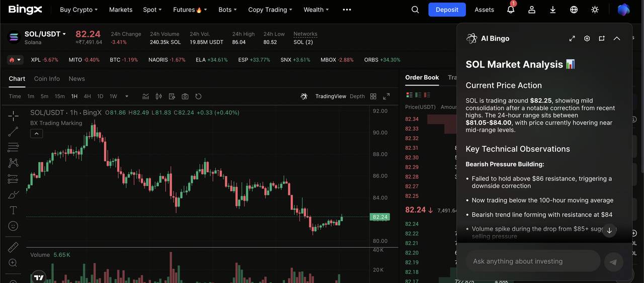Select the 4H timeframe
The image size is (644, 283).
pyautogui.click(x=88, y=97)
